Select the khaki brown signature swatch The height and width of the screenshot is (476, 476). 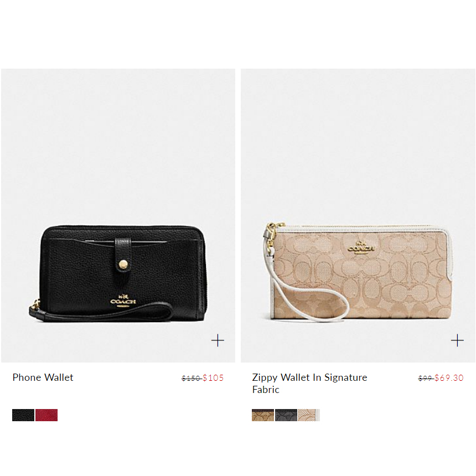263,415
